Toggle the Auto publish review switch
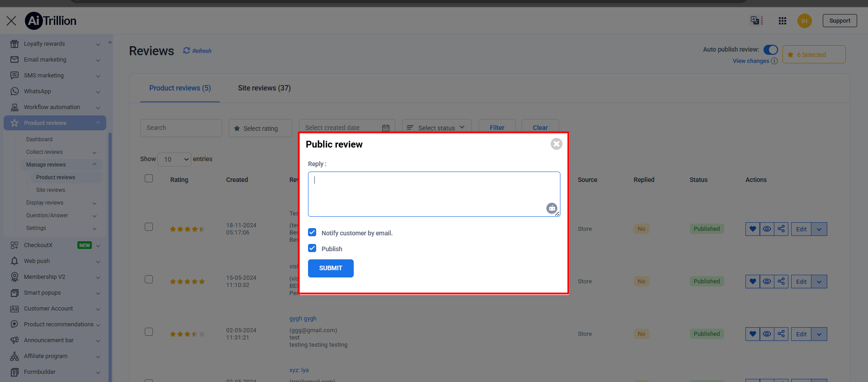This screenshot has height=382, width=868. tap(771, 50)
